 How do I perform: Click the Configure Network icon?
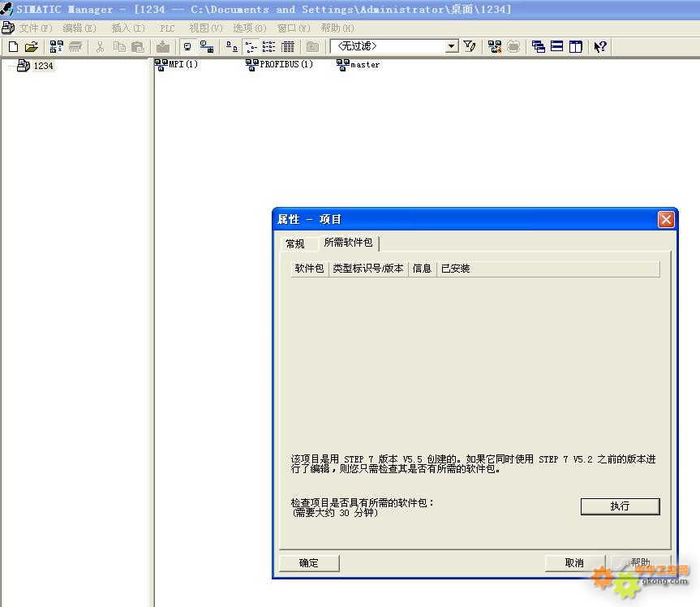[495, 46]
